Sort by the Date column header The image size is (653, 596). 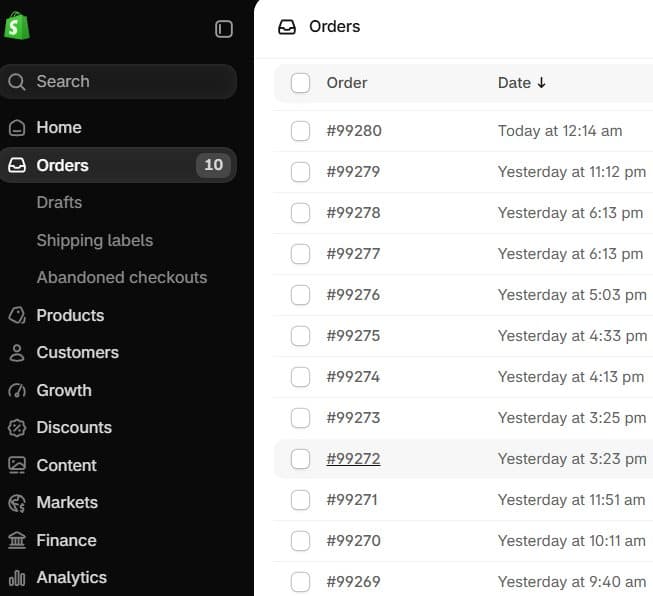(514, 83)
